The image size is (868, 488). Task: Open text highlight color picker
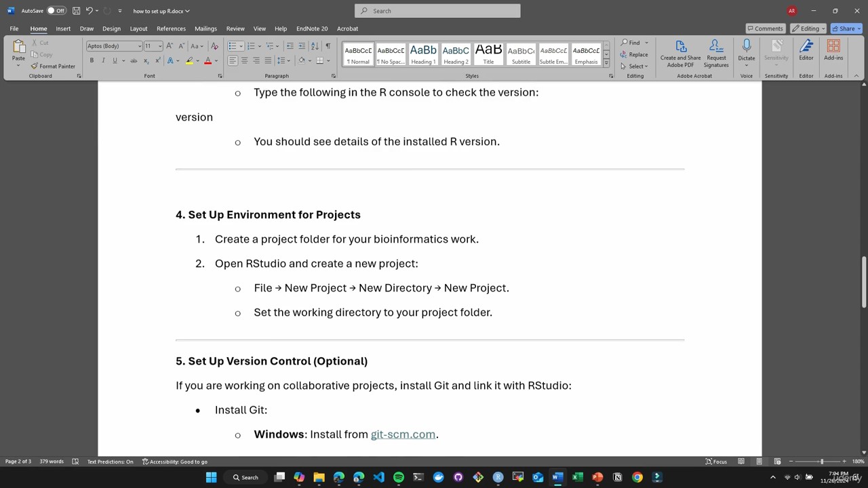[197, 60]
